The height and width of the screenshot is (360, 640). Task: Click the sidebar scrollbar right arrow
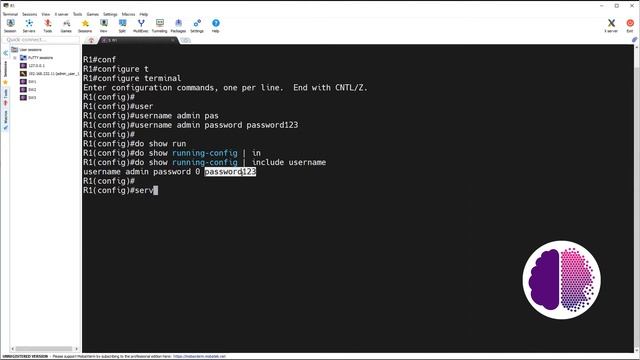pos(76,349)
